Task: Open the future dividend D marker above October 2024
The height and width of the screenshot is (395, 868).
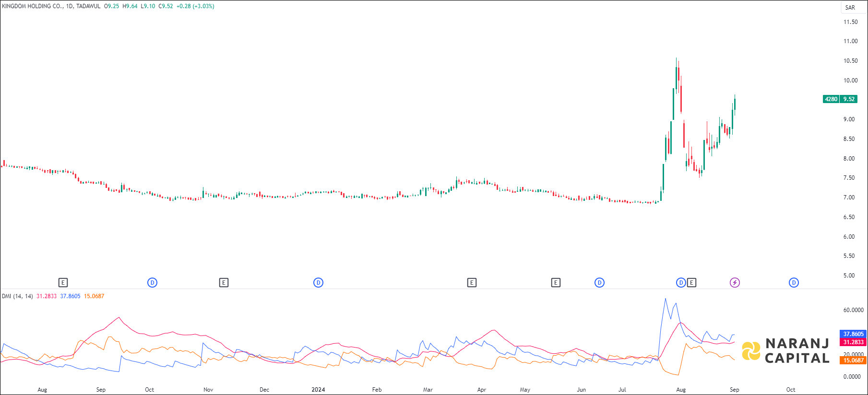Action: click(794, 283)
